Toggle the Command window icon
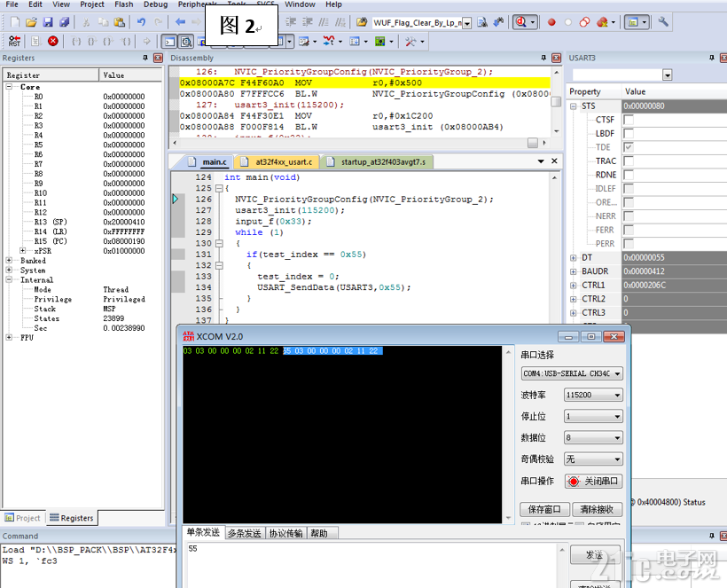 tap(169, 42)
